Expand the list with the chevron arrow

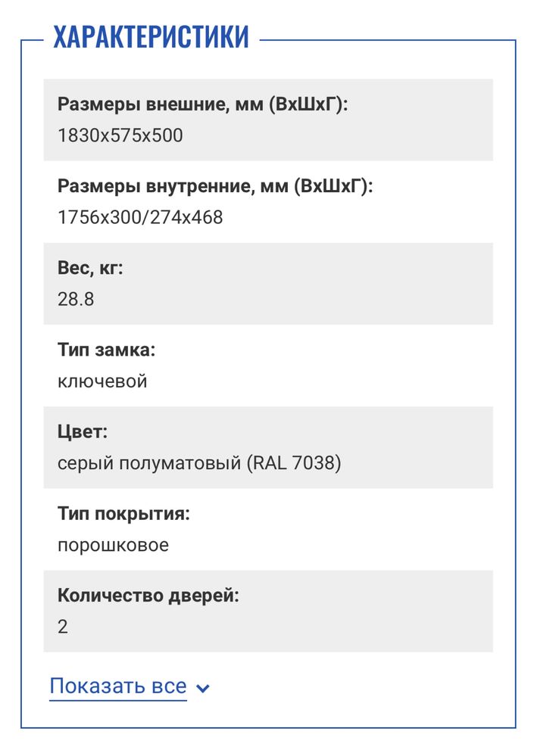click(x=202, y=688)
